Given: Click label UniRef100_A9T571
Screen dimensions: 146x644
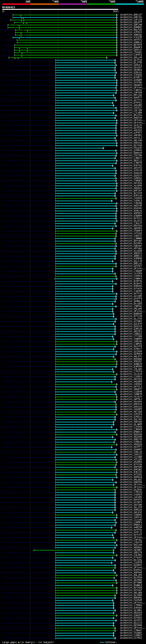Looking at the screenshot, I should click(x=131, y=40).
